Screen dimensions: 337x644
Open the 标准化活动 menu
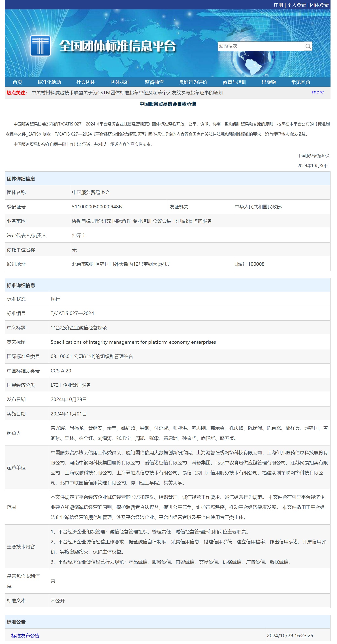click(x=49, y=82)
